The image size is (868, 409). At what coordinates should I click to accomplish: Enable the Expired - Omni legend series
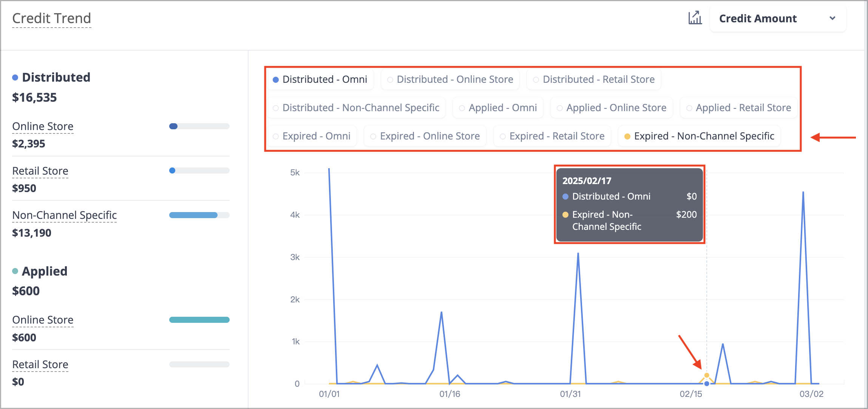click(312, 136)
